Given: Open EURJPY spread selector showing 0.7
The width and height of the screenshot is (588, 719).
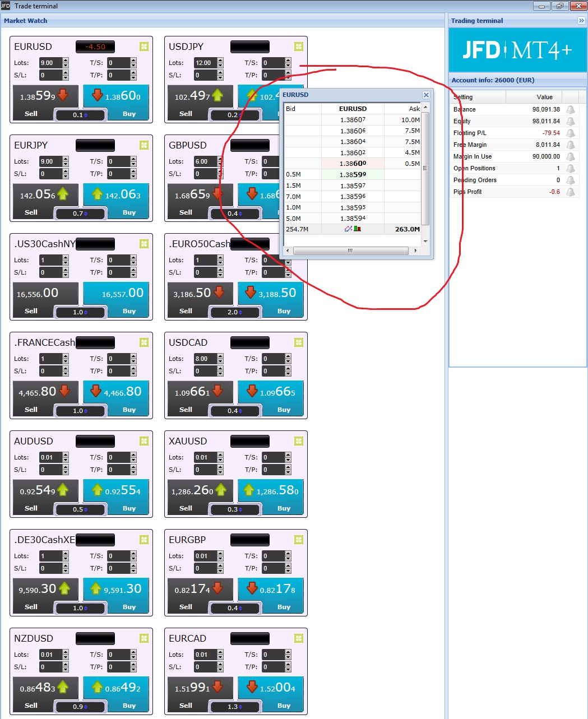Looking at the screenshot, I should (80, 214).
